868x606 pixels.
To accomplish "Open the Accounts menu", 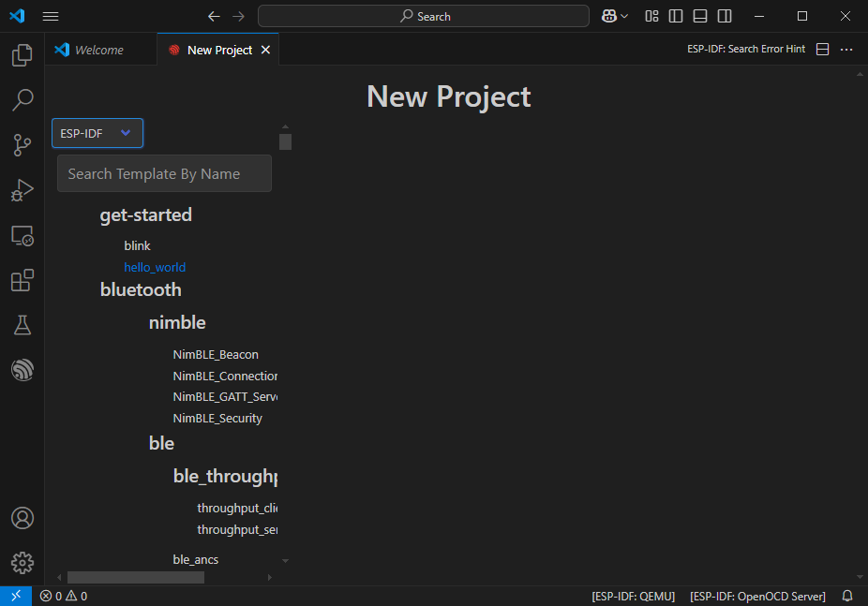I will (x=22, y=518).
